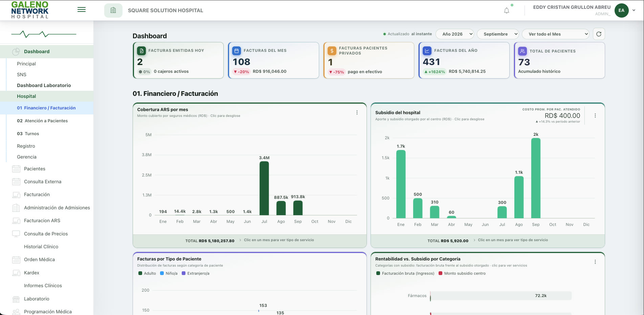The width and height of the screenshot is (644, 315).
Task: Open the Septiembre month dropdown
Action: pyautogui.click(x=498, y=34)
